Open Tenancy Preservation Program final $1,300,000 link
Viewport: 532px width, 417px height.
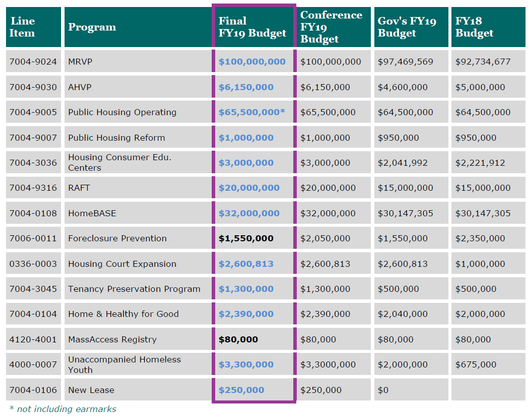click(246, 289)
